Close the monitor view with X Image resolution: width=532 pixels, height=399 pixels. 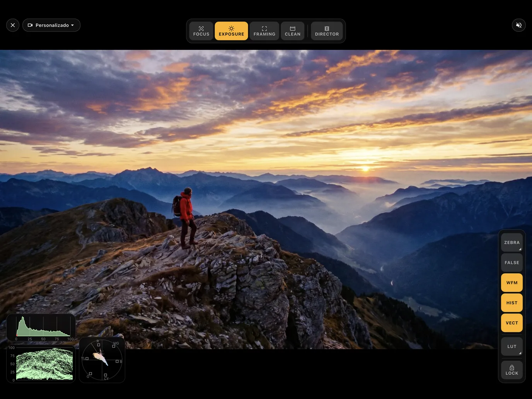point(13,25)
